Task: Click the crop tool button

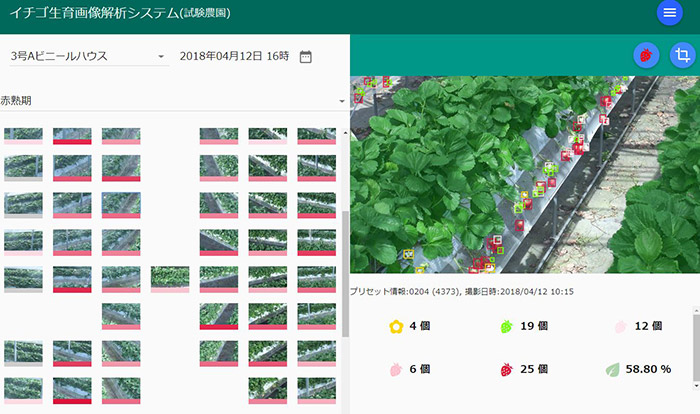Action: pos(682,56)
